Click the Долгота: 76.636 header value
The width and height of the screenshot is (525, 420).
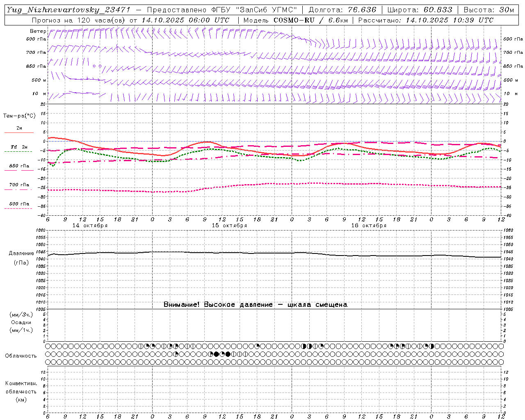point(342,10)
